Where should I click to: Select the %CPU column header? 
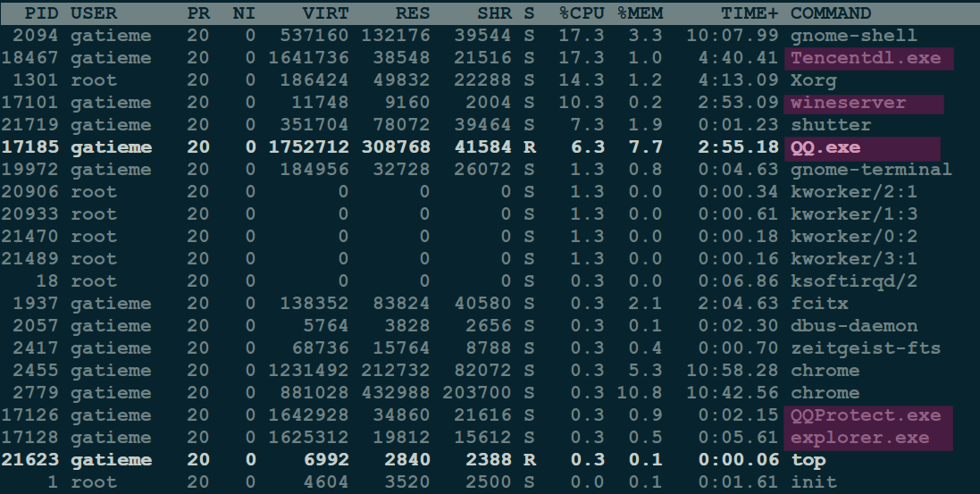(582, 13)
